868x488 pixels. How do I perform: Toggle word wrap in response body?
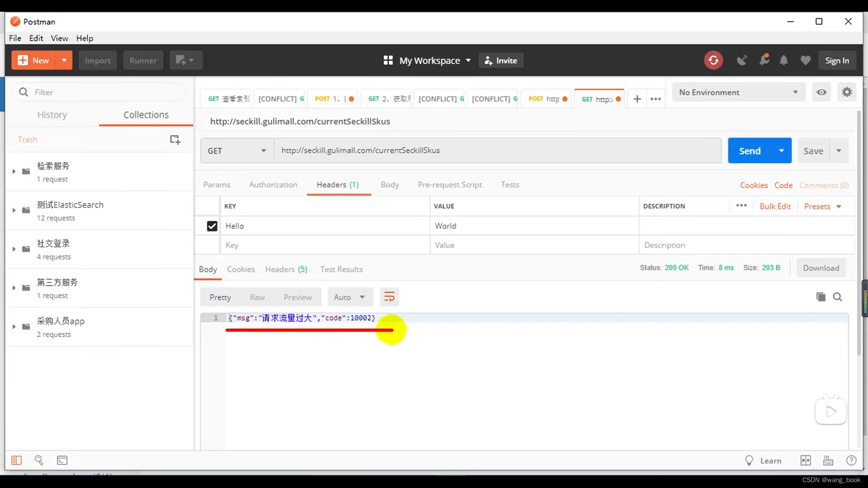pyautogui.click(x=389, y=297)
